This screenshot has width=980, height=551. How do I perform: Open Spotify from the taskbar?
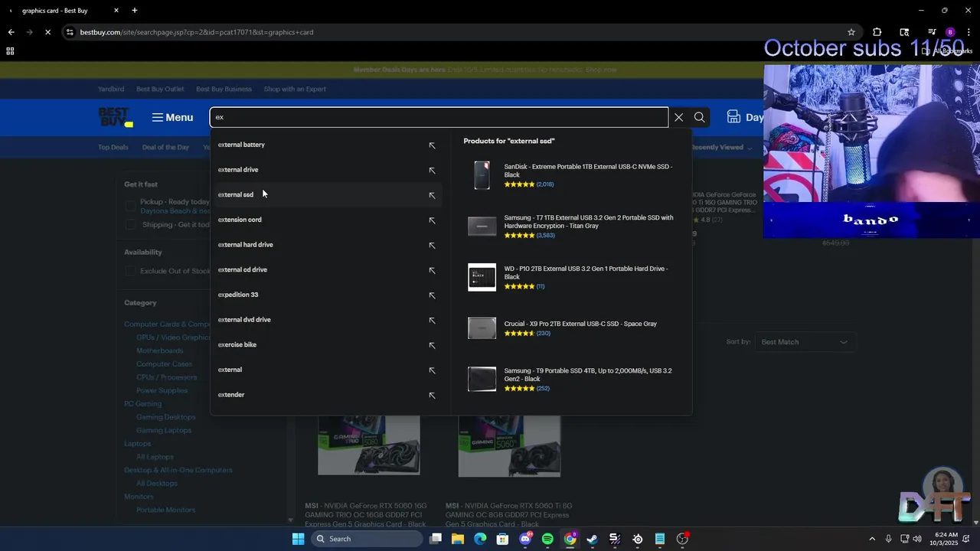point(547,539)
